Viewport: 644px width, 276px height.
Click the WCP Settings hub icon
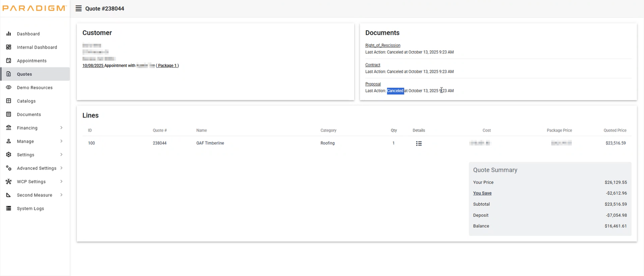tap(8, 181)
